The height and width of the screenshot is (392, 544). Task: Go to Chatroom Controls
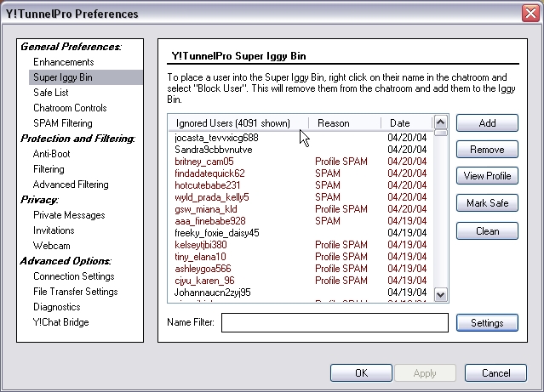coord(70,108)
